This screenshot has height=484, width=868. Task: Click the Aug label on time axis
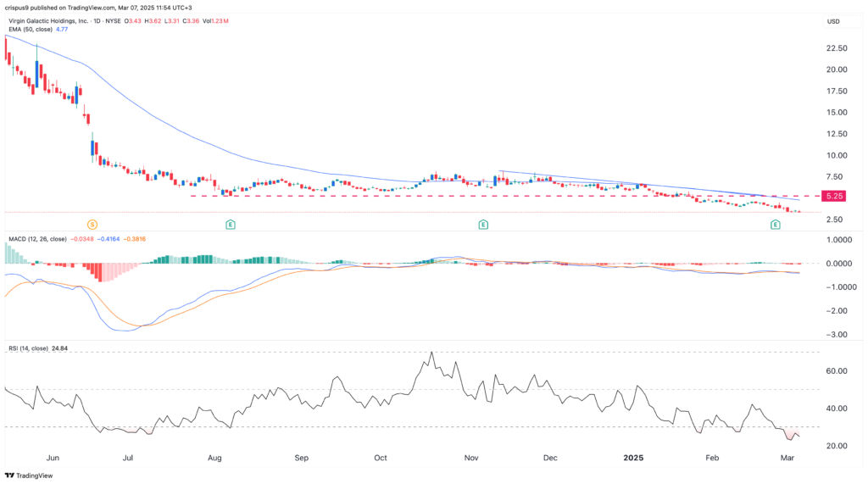tap(214, 458)
